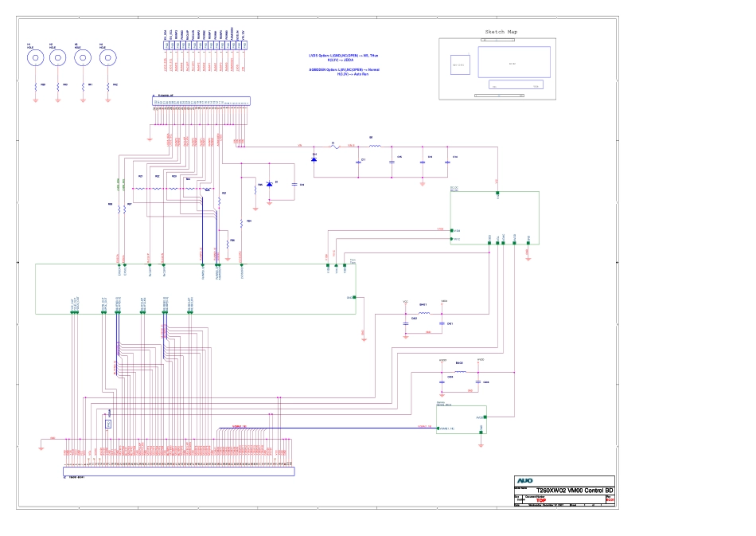Select the diode left of the fuse
Screen dimensions: 756x536
coord(314,158)
